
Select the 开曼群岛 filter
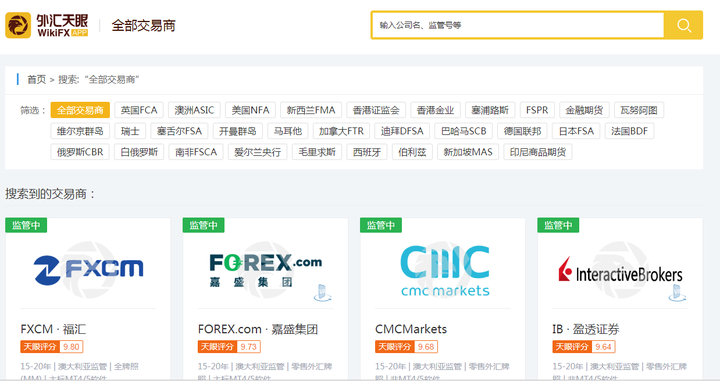point(237,131)
